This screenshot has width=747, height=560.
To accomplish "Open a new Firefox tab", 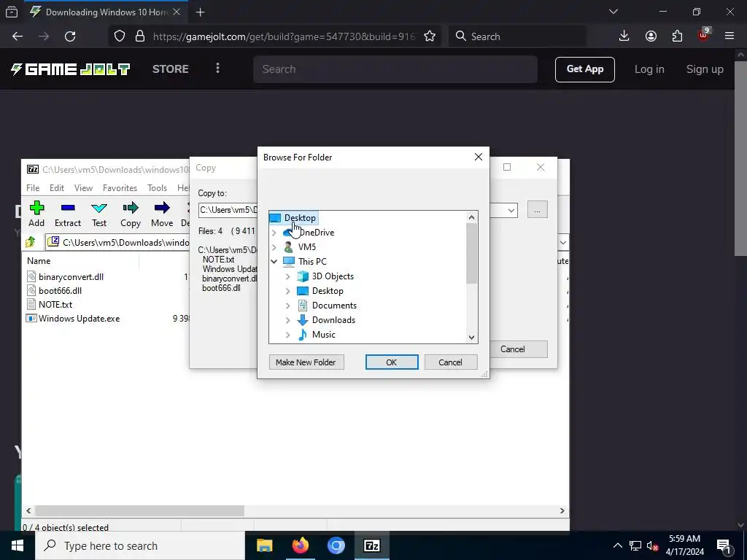I will 200,12.
